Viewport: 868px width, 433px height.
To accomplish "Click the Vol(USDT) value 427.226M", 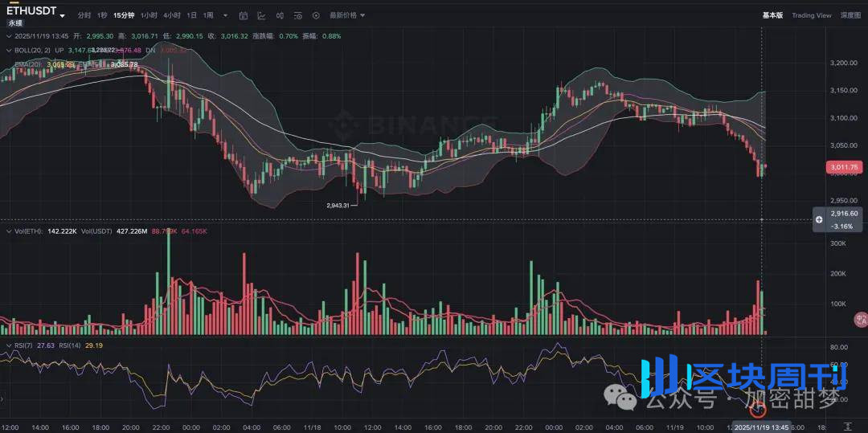I will click(132, 231).
